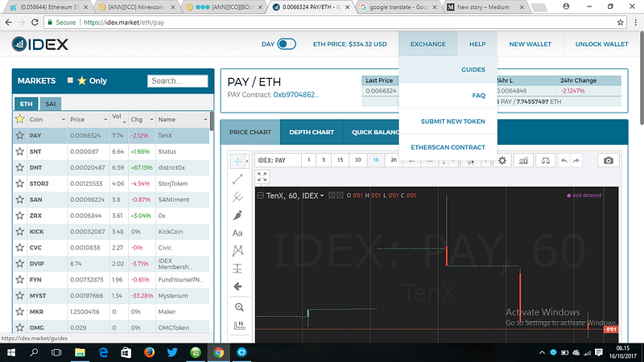Open the indicators button
The width and height of the screenshot is (644, 362).
click(523, 160)
